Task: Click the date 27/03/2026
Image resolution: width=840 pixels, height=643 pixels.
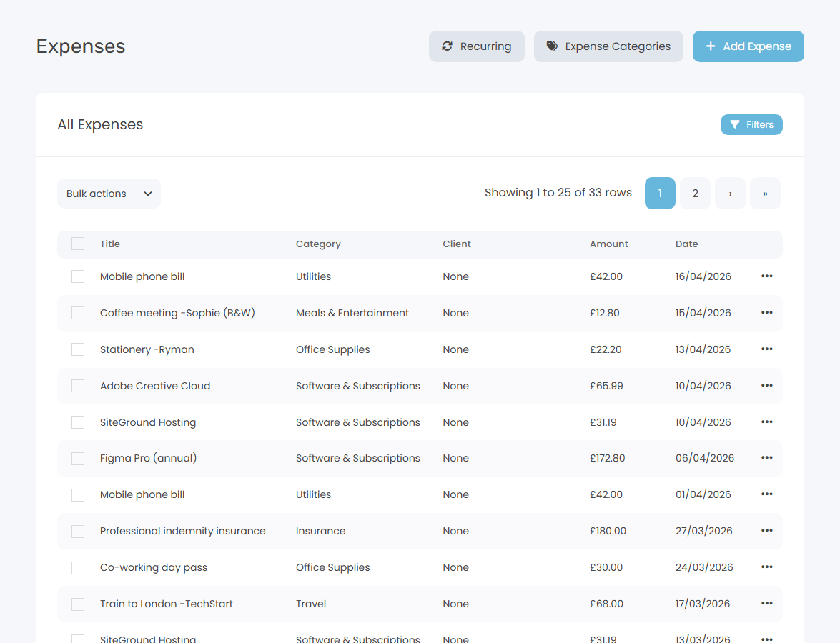Action: [703, 531]
